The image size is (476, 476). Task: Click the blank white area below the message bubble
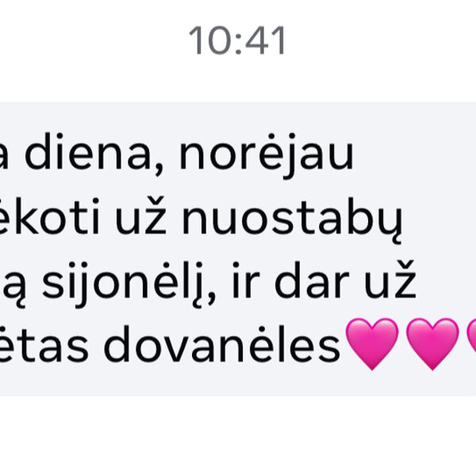coord(238,436)
